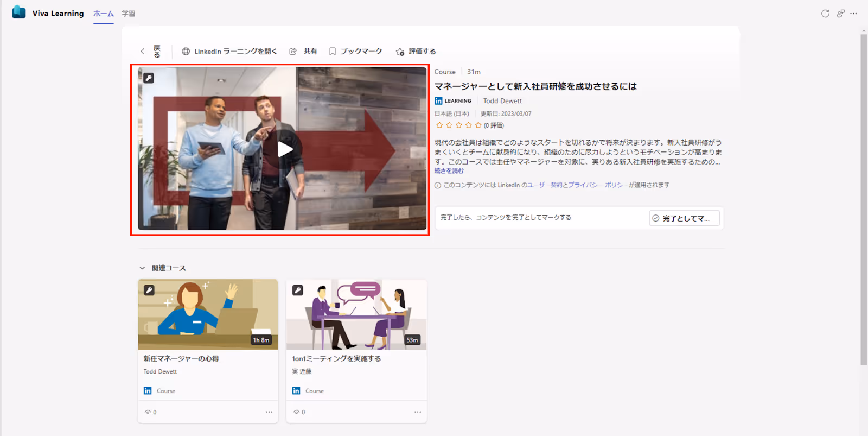Click the LinkedIn Learning logo by author
Viewport: 868px width, 436px height.
(453, 101)
